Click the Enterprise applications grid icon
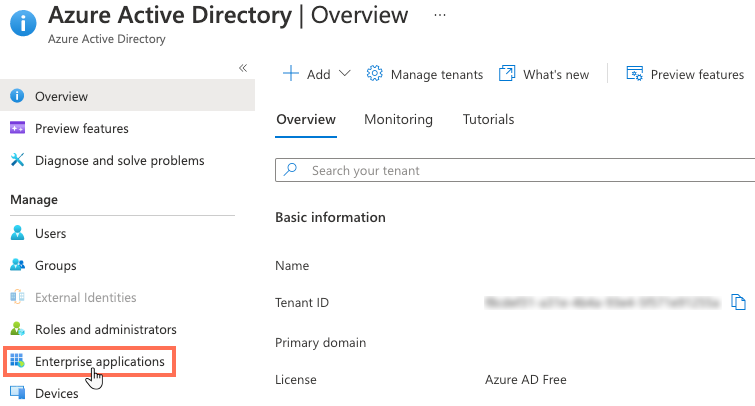 click(17, 361)
